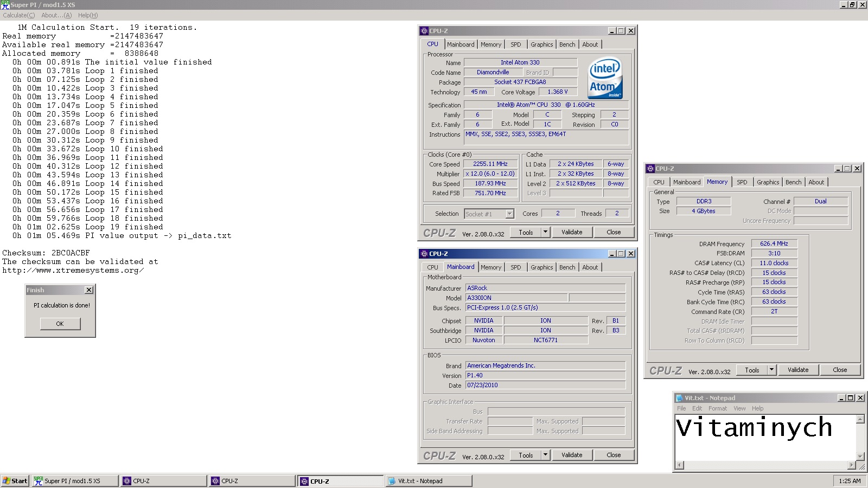The image size is (868, 488).
Task: Click Notepad vertical scrollbar down arrow
Action: pyautogui.click(x=860, y=457)
